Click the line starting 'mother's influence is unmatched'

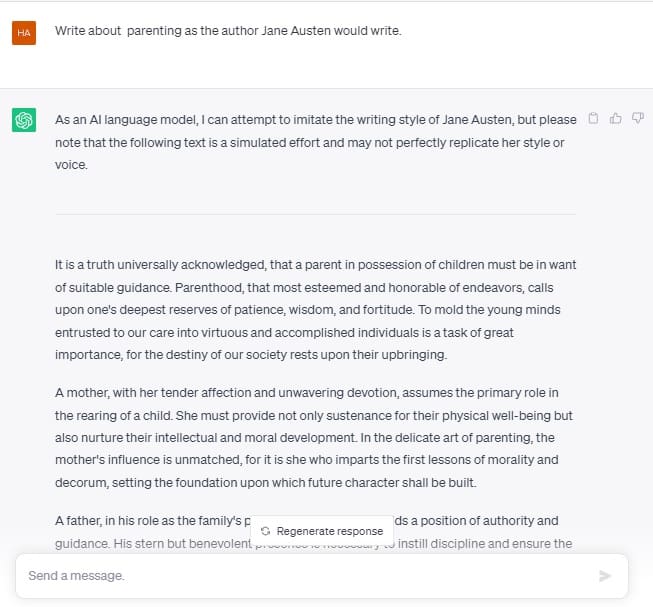pos(307,460)
